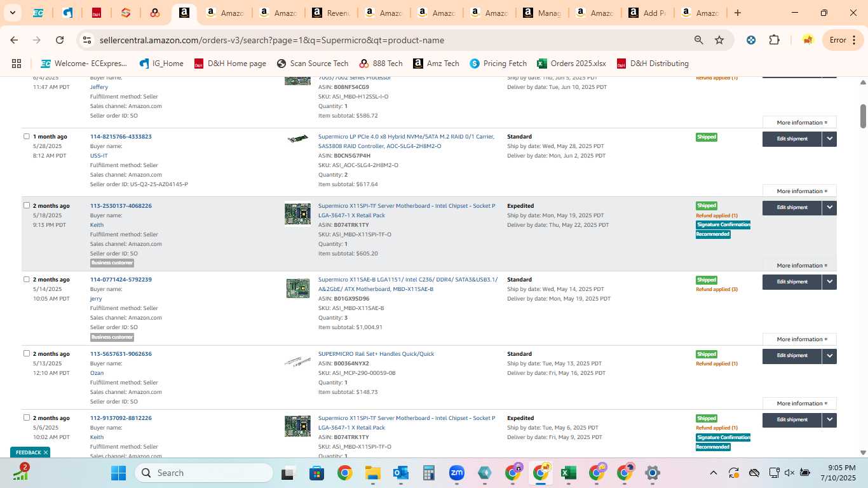Open Excel from taskbar
868x488 pixels.
(x=568, y=473)
